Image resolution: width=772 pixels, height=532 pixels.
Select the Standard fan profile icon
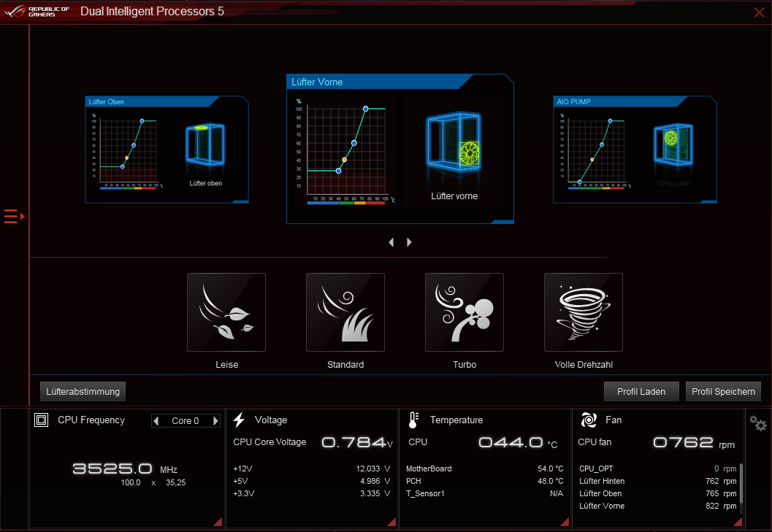[345, 312]
